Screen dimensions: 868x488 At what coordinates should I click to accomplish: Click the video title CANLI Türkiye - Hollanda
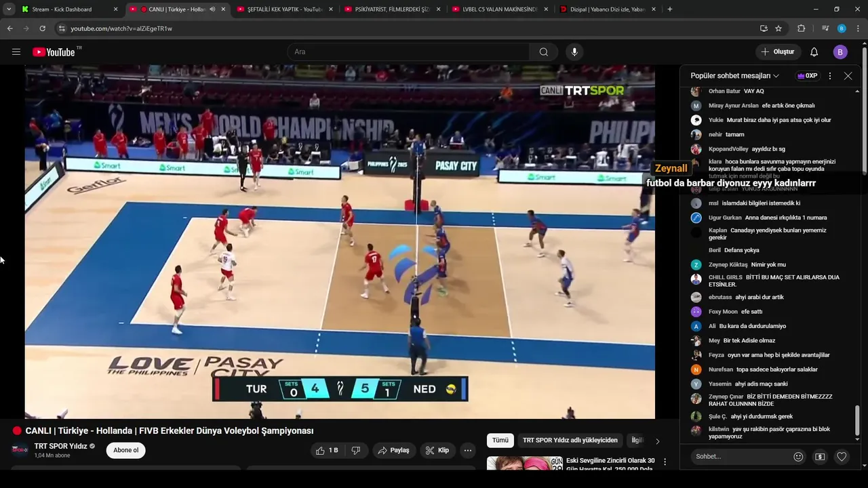pos(170,431)
